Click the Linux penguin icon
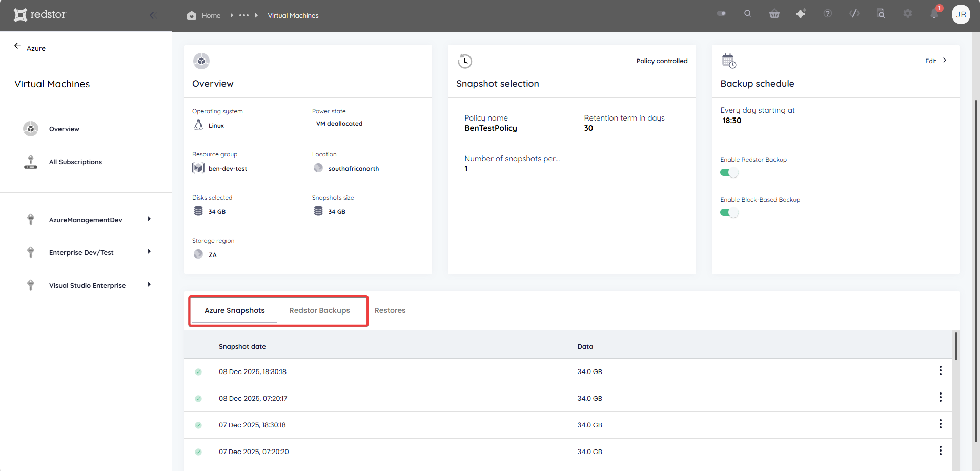 tap(198, 125)
